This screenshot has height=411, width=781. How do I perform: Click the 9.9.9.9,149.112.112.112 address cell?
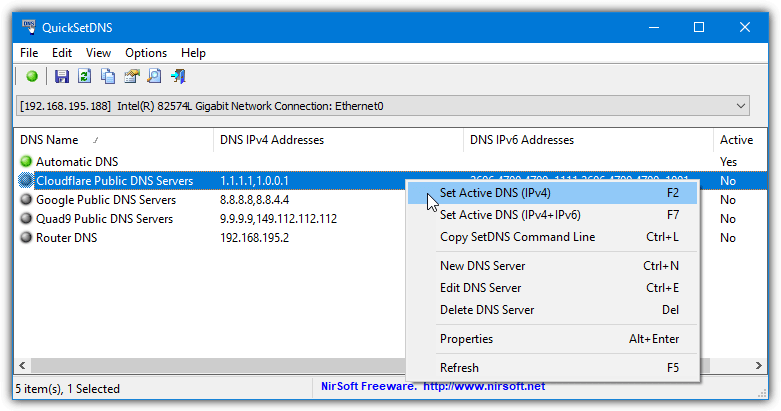pyautogui.click(x=278, y=219)
